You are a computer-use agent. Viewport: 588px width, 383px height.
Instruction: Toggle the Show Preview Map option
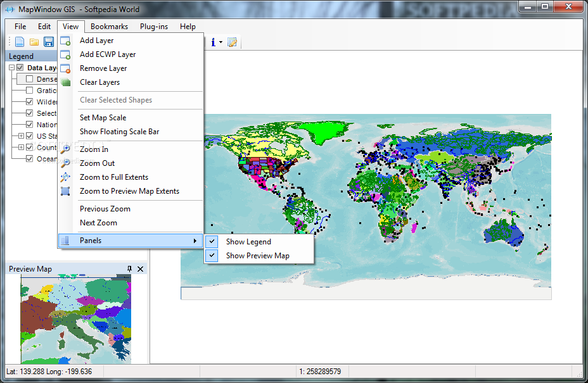tap(257, 256)
